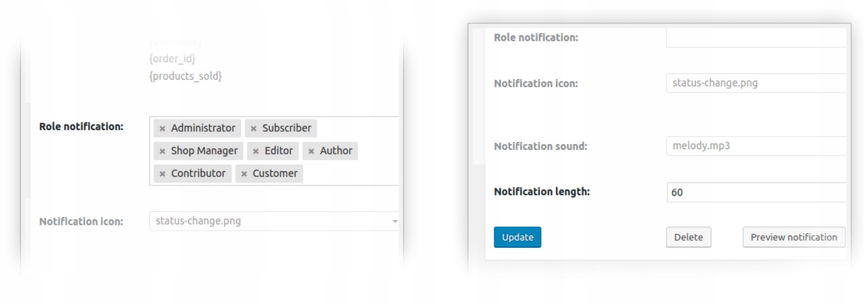This screenshot has height=305, width=868.
Task: Click the Notification length label
Action: click(542, 192)
